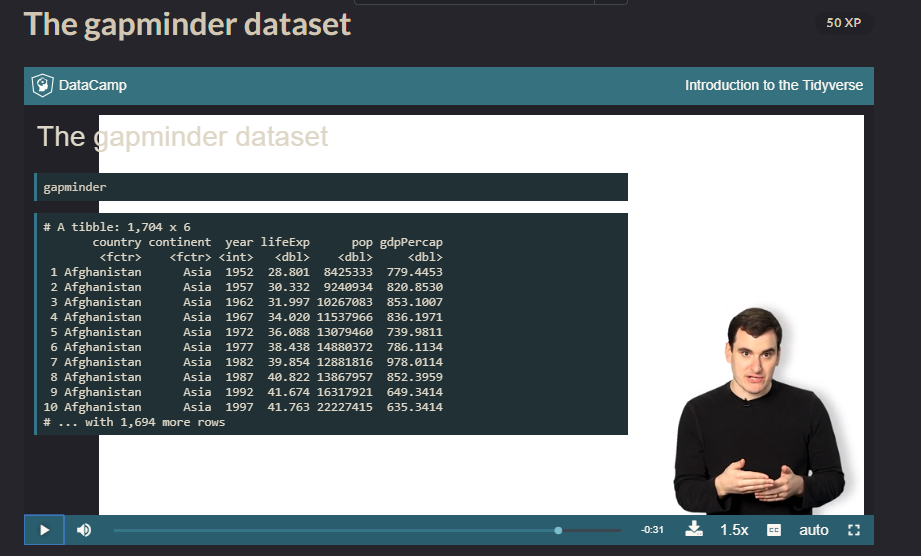Click the video progress slider handle
921x556 pixels.
pyautogui.click(x=558, y=530)
